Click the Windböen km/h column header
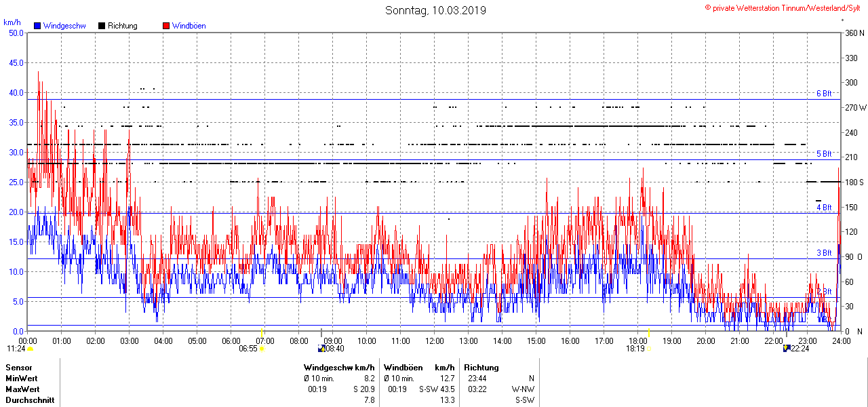Viewport: 868px width, 407px height. click(x=419, y=368)
